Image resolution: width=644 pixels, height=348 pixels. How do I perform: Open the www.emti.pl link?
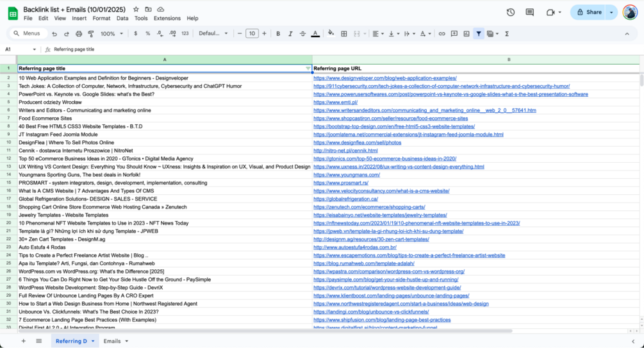point(335,103)
